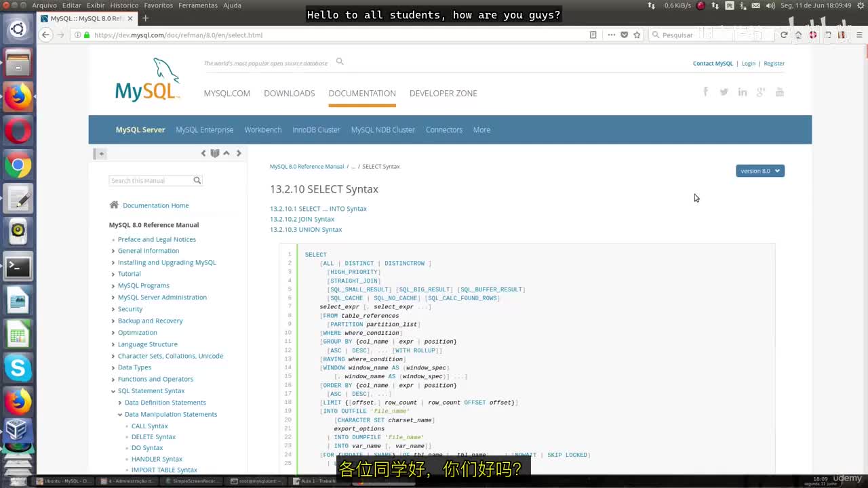Click the manual search magnifier icon
This screenshot has width=868, height=488.
click(x=197, y=180)
